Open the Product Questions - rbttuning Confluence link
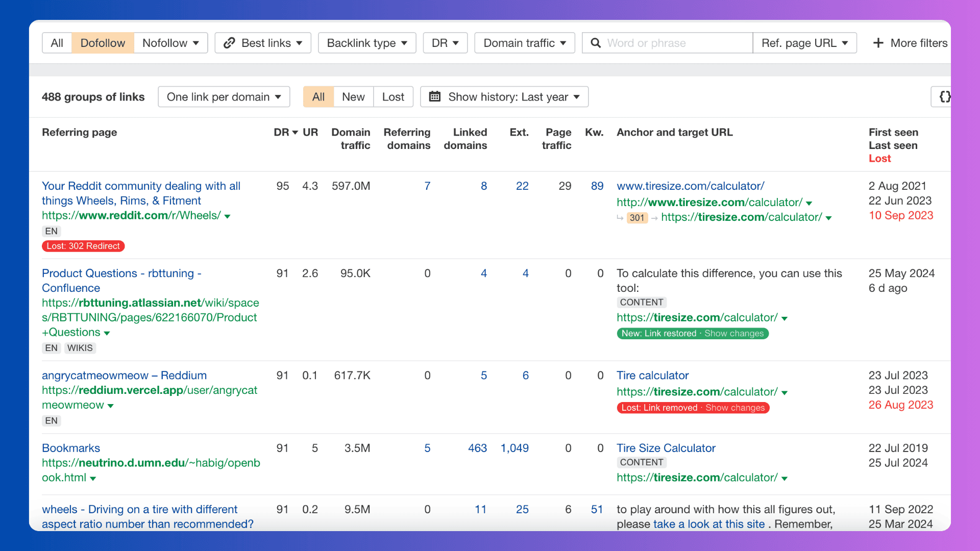The image size is (980, 551). [121, 281]
